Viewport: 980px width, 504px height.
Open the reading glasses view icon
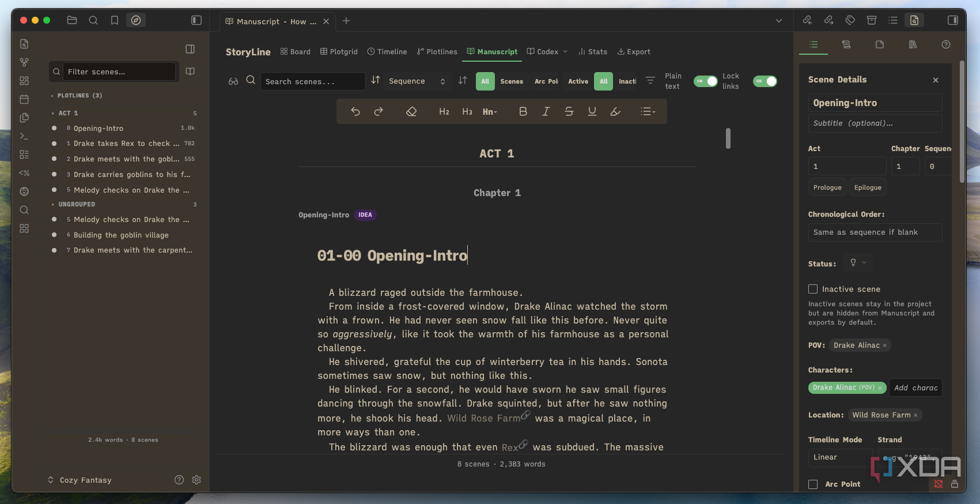click(x=233, y=81)
